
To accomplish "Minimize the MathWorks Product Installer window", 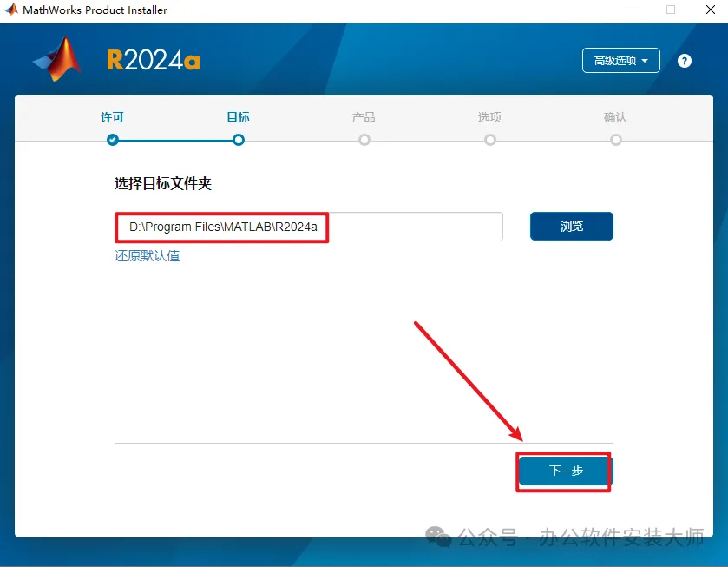I will click(632, 10).
